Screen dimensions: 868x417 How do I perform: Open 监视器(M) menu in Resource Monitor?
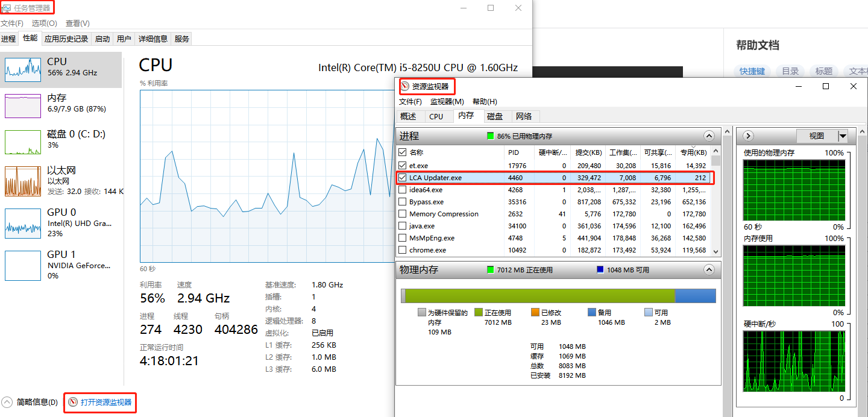tap(447, 102)
